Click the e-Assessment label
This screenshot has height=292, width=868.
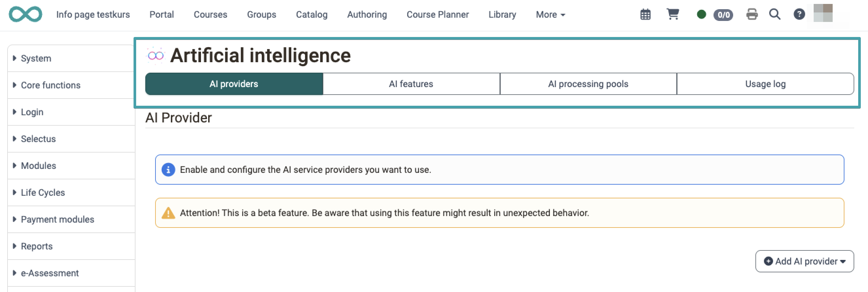pyautogui.click(x=50, y=273)
